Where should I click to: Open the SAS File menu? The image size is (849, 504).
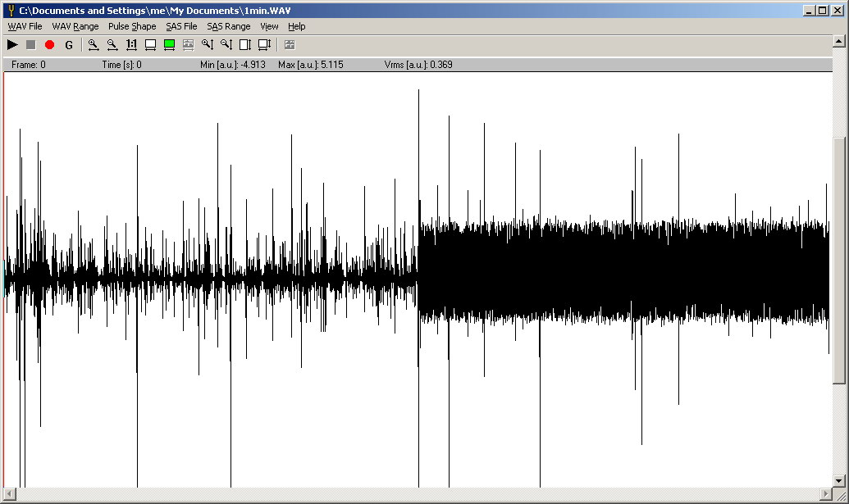pos(181,26)
